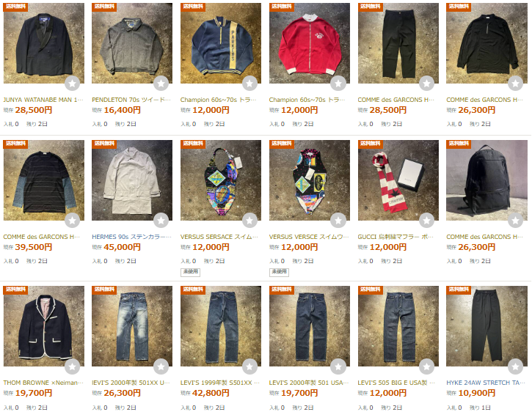Add PENDLETON 70s tweed jacket to watchlist
Viewport: 532px width, 420px height.
[161, 83]
